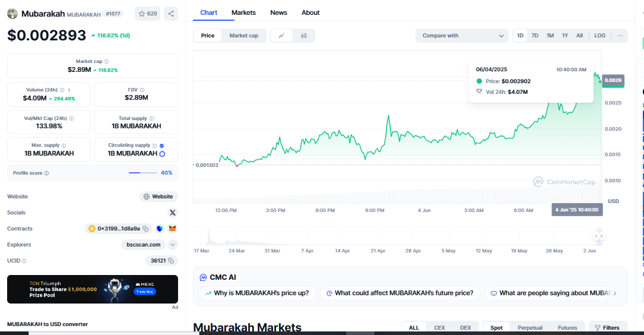The height and width of the screenshot is (335, 644).
Task: Select Spot market type
Action: [x=496, y=328]
